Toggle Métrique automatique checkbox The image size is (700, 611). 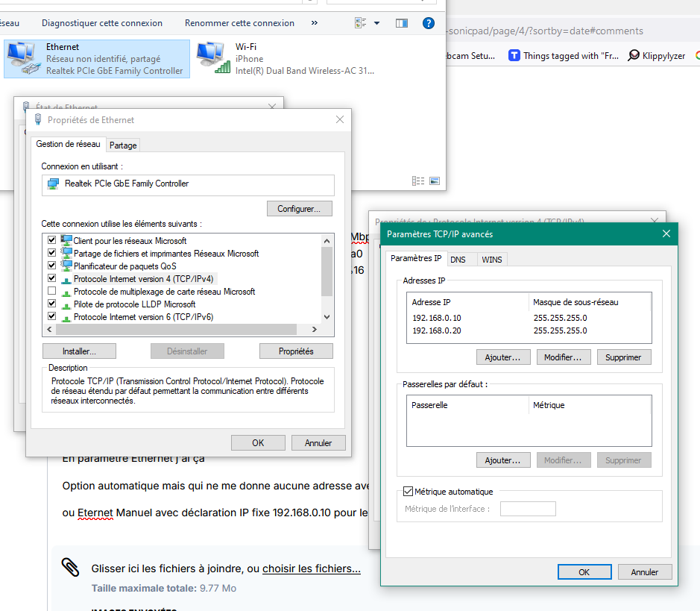click(x=408, y=492)
